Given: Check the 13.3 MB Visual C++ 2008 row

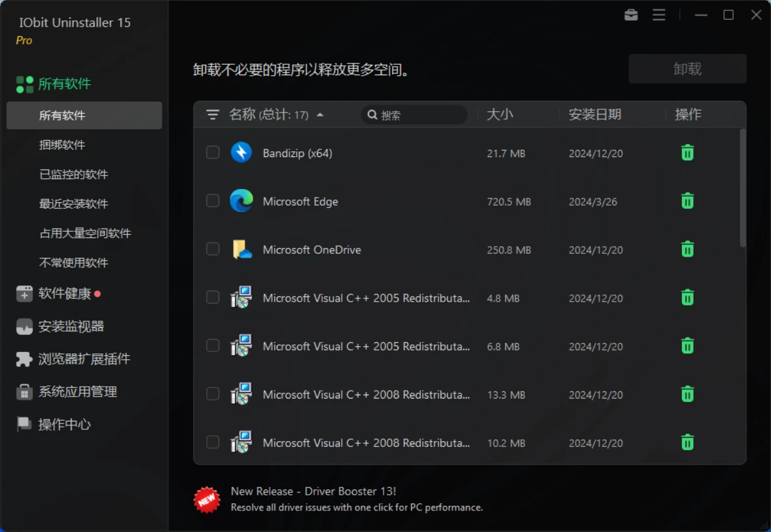Looking at the screenshot, I should (x=213, y=393).
